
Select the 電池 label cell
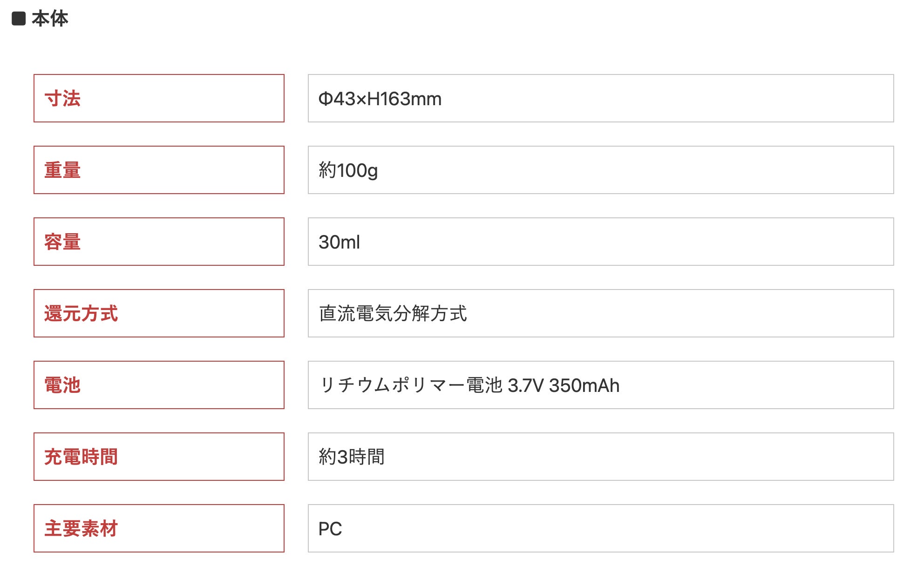[158, 385]
